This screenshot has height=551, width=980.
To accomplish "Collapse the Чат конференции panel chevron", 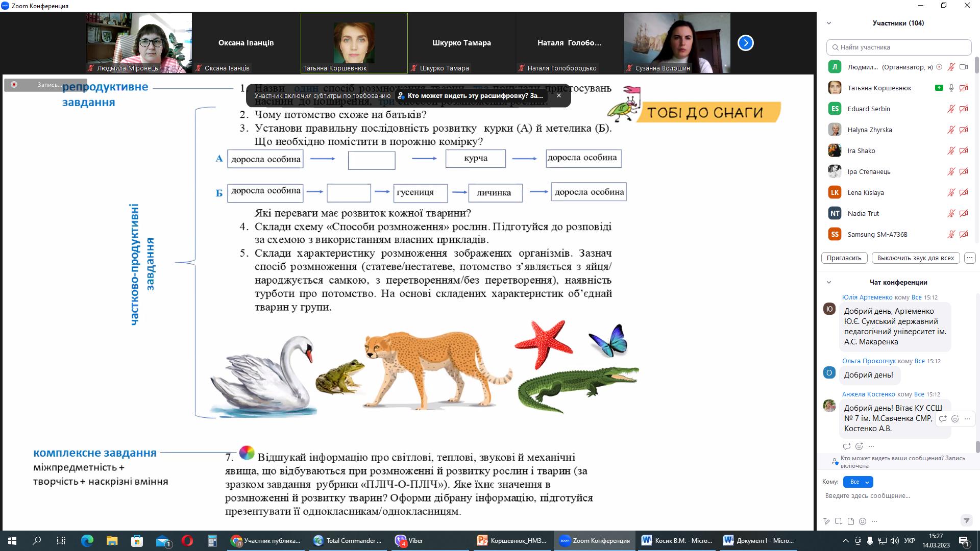I will tap(829, 282).
